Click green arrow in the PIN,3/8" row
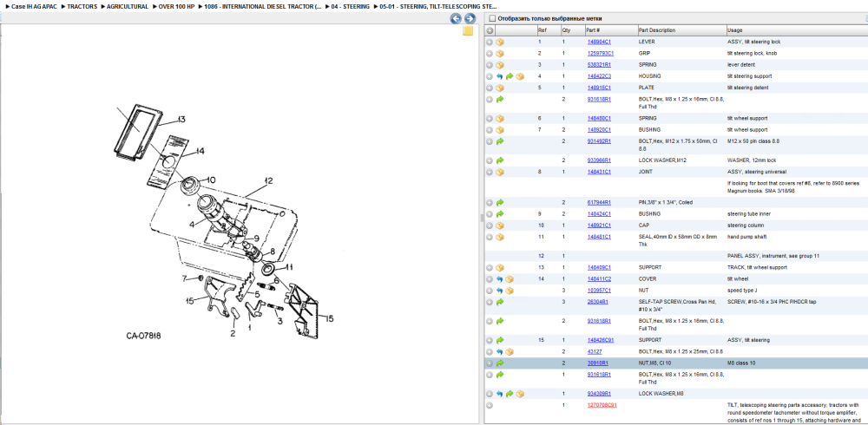 (x=500, y=203)
